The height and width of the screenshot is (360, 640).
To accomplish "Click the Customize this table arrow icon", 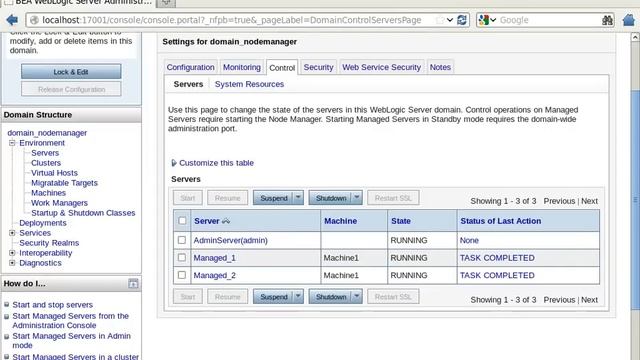I will 174,163.
